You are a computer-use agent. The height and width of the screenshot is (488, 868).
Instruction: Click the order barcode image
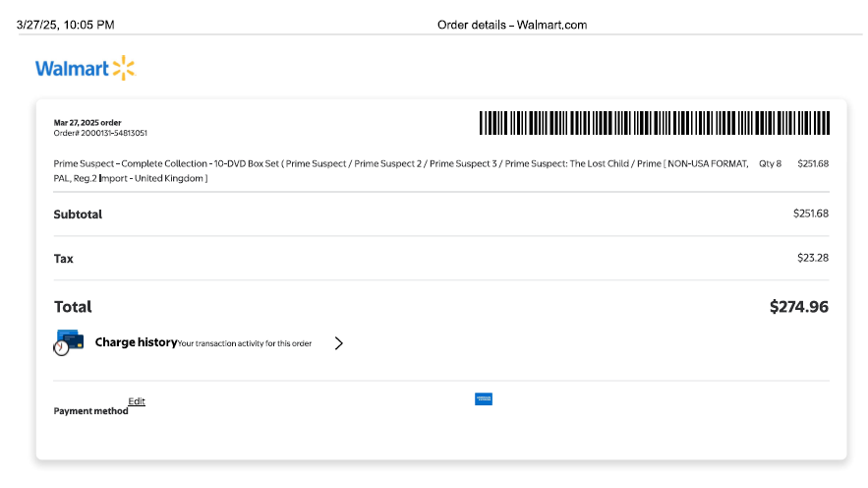(x=654, y=123)
